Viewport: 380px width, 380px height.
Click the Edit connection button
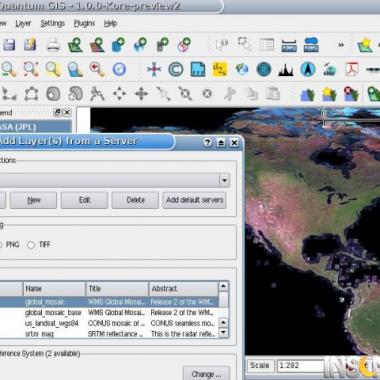(84, 200)
